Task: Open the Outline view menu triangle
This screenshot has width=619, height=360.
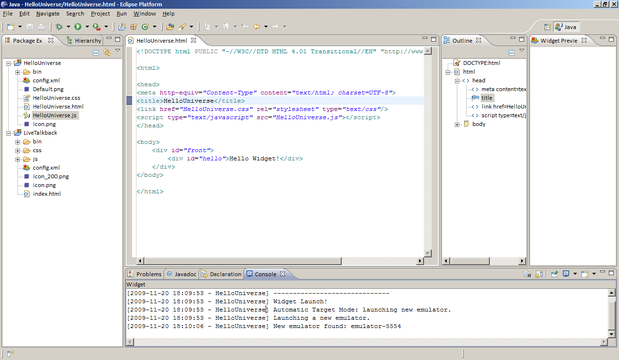Action: click(521, 51)
